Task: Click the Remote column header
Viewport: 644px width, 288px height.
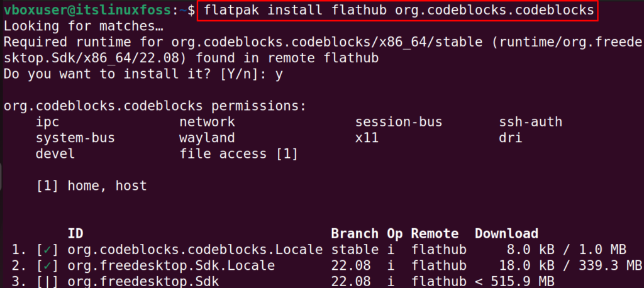Action: (x=435, y=233)
